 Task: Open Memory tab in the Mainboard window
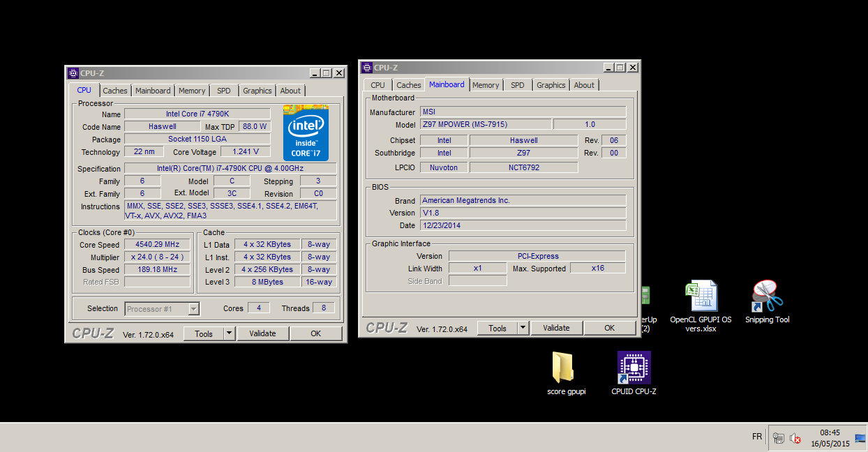486,85
